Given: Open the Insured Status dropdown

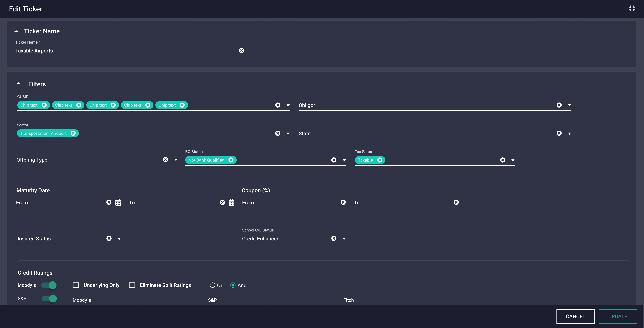Looking at the screenshot, I should pos(119,239).
